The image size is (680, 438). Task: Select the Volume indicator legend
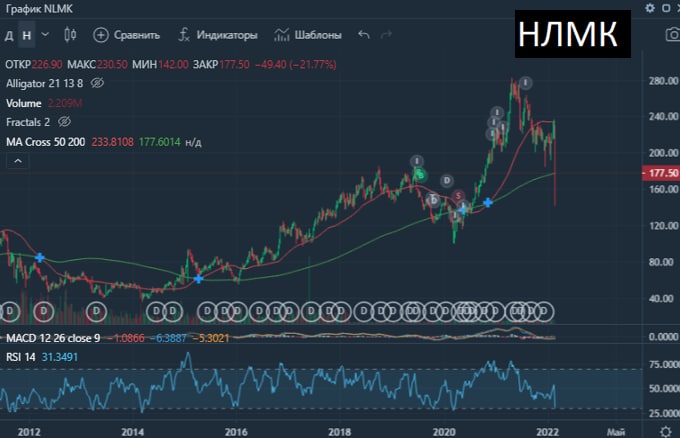[x=24, y=103]
